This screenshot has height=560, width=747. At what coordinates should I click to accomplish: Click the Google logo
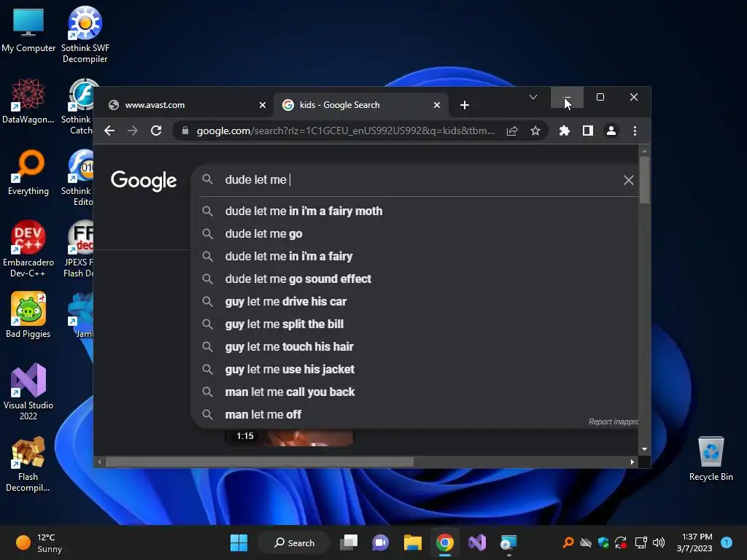coord(144,181)
